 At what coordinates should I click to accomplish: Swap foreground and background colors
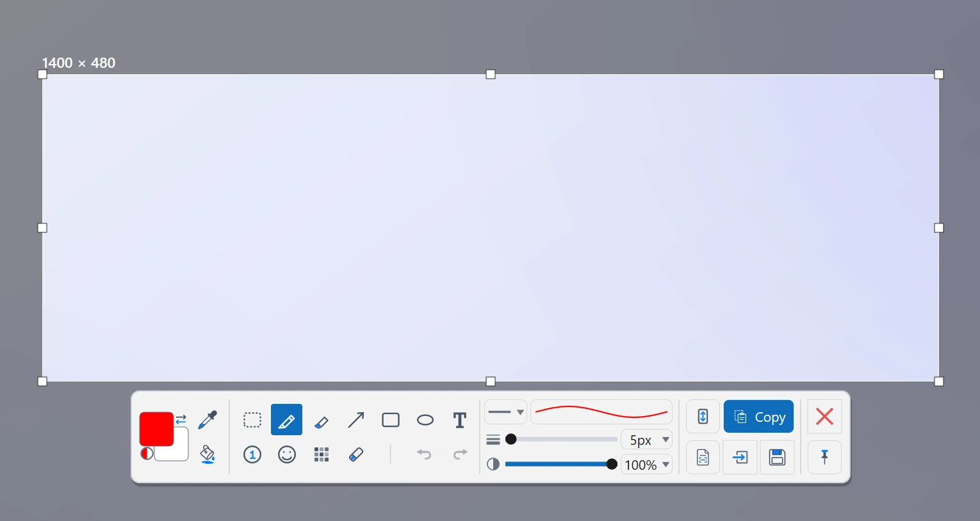pyautogui.click(x=181, y=419)
